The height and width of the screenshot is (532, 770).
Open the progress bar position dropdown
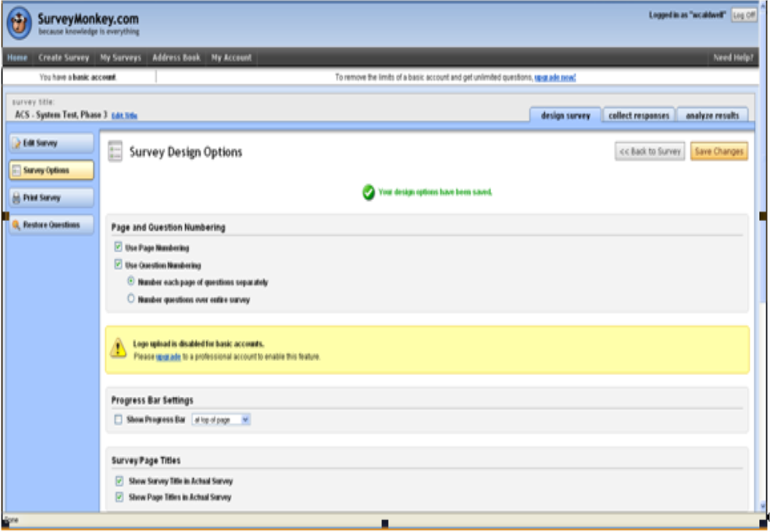(222, 420)
